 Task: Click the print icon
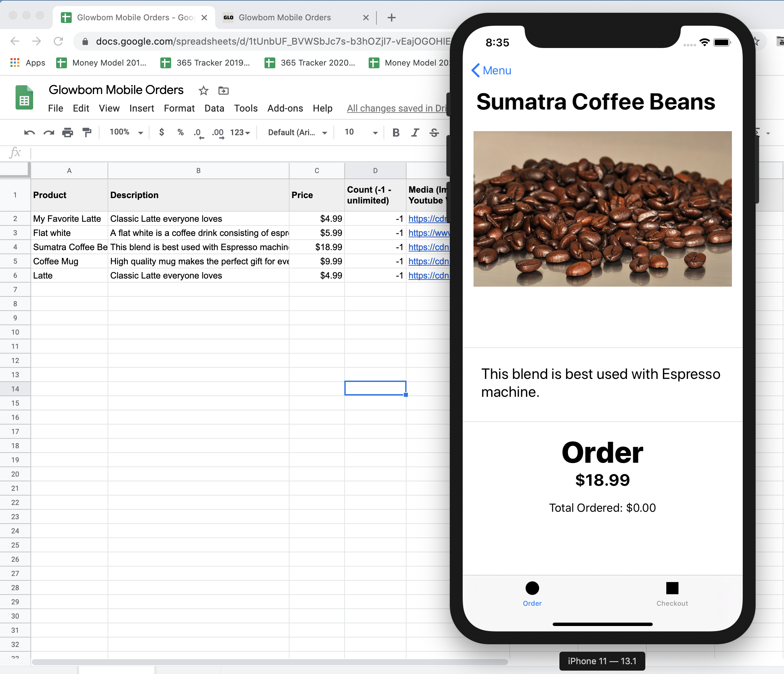pyautogui.click(x=68, y=133)
